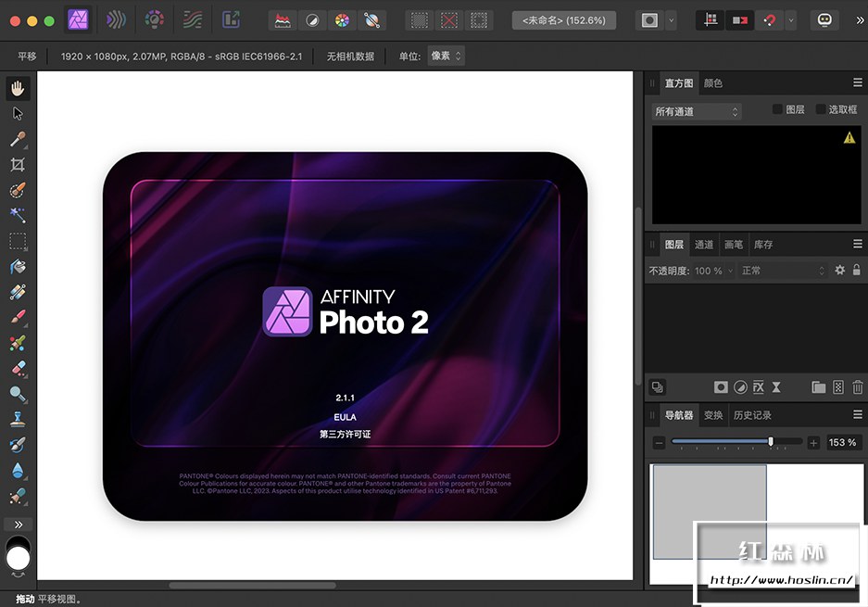Toggle Quick Mask button
The height and width of the screenshot is (607, 868).
[649, 21]
